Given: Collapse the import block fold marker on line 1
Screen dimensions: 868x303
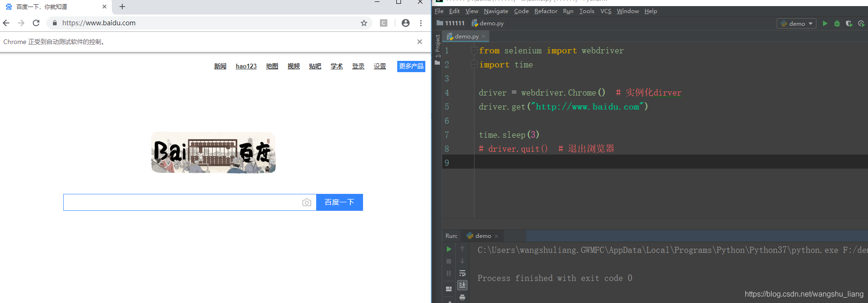Looking at the screenshot, I should (474, 51).
